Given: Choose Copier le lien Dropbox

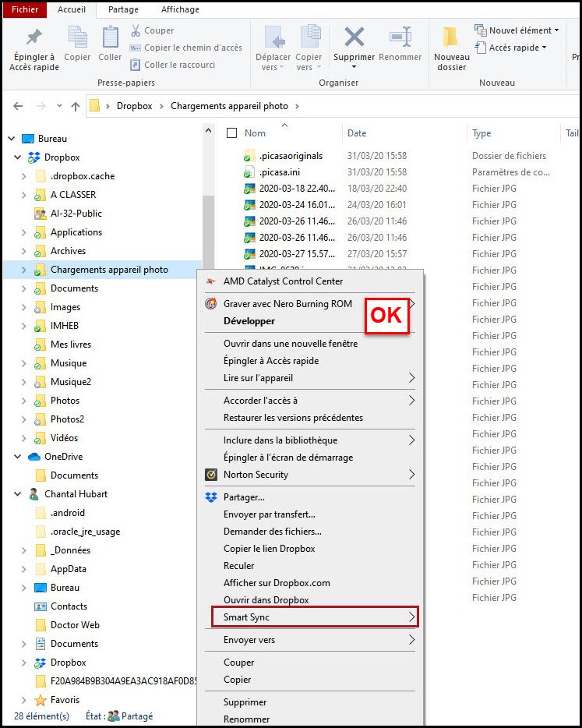Looking at the screenshot, I should (x=269, y=549).
